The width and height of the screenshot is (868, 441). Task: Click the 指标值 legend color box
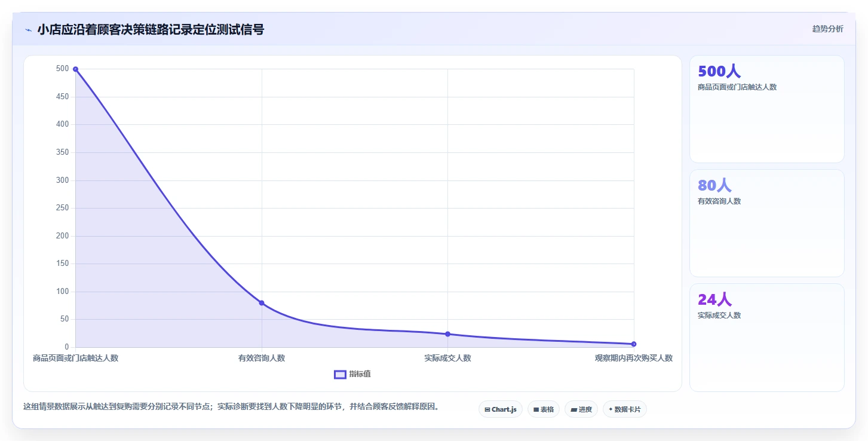(340, 374)
